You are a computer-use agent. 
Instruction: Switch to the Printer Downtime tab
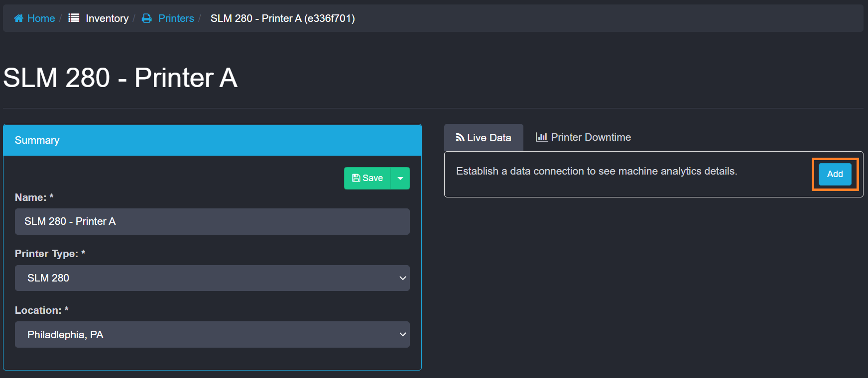[x=591, y=137]
